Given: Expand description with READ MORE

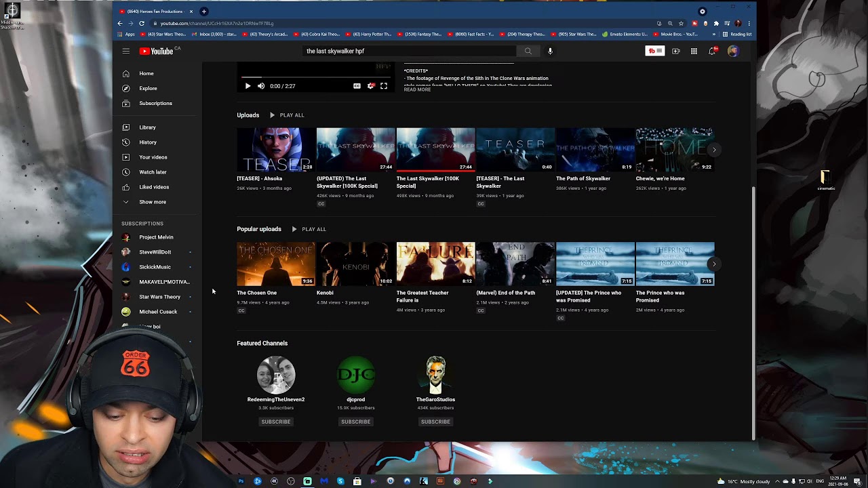Looking at the screenshot, I should tap(417, 89).
